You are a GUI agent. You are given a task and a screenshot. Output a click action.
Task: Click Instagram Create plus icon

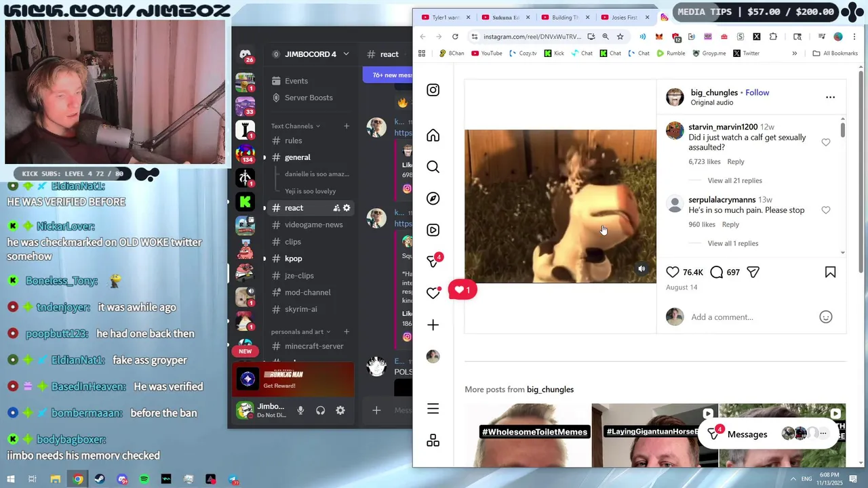tap(433, 325)
